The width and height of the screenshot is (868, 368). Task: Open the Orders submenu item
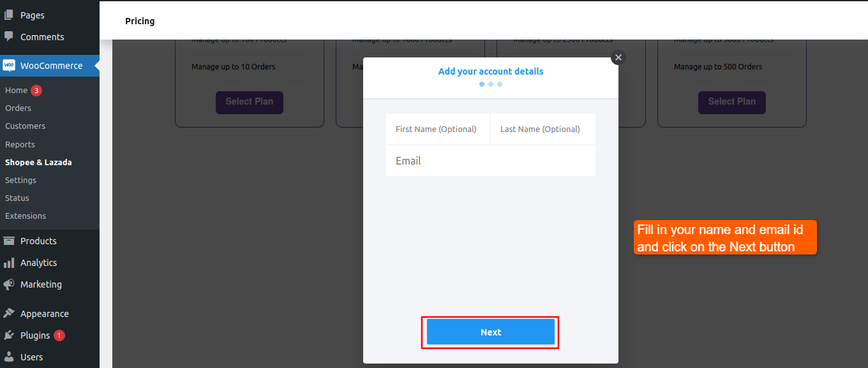[18, 108]
